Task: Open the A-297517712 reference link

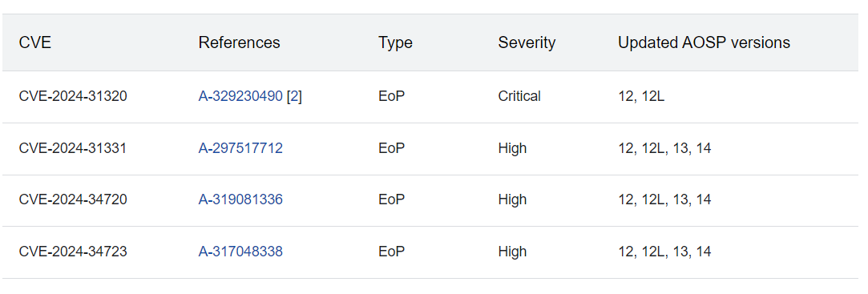Action: coord(240,148)
